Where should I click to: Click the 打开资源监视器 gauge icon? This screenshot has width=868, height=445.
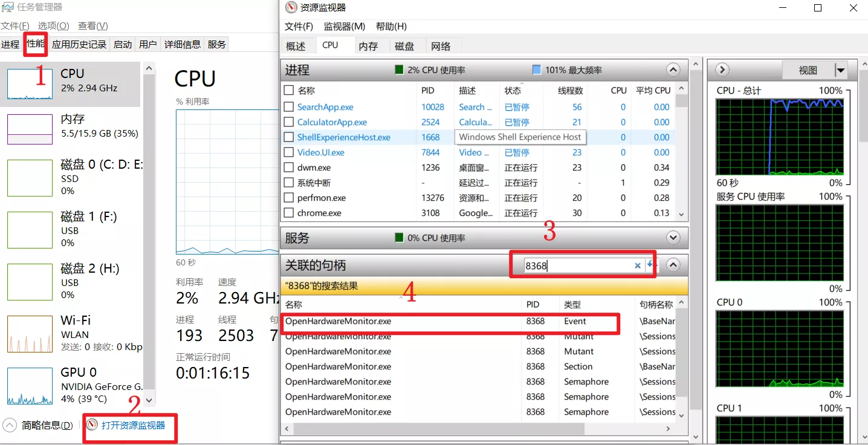tap(92, 425)
